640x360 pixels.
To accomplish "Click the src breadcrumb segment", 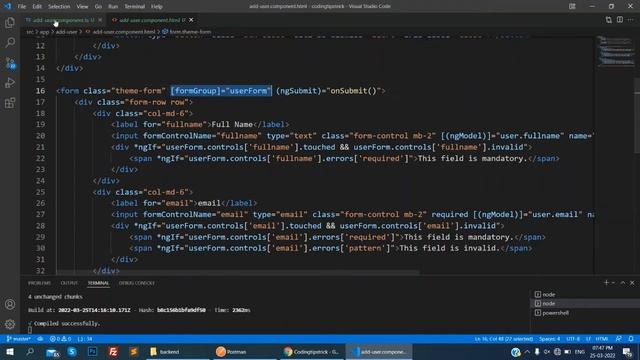I will 30,31.
